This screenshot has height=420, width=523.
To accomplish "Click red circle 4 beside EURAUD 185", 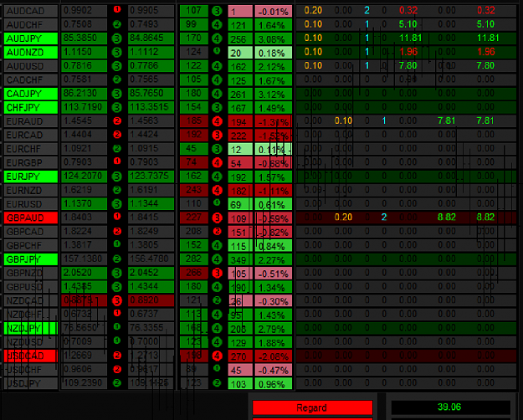I will 217,121.
